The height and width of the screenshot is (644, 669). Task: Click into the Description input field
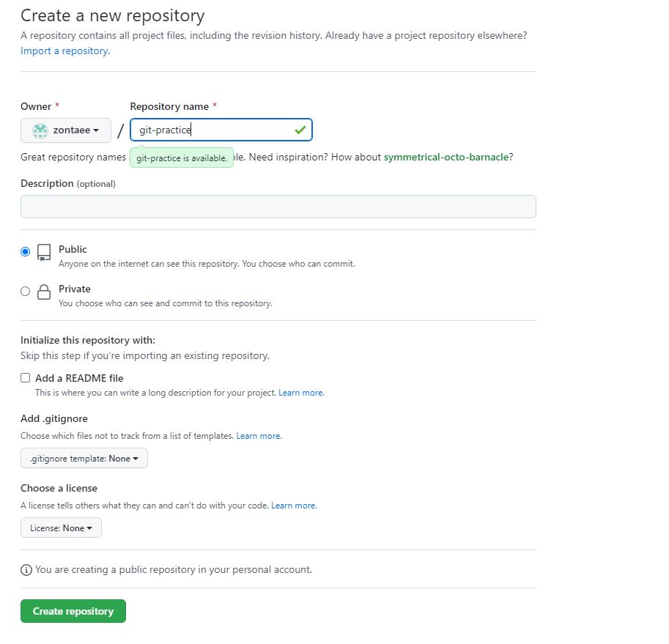point(278,207)
